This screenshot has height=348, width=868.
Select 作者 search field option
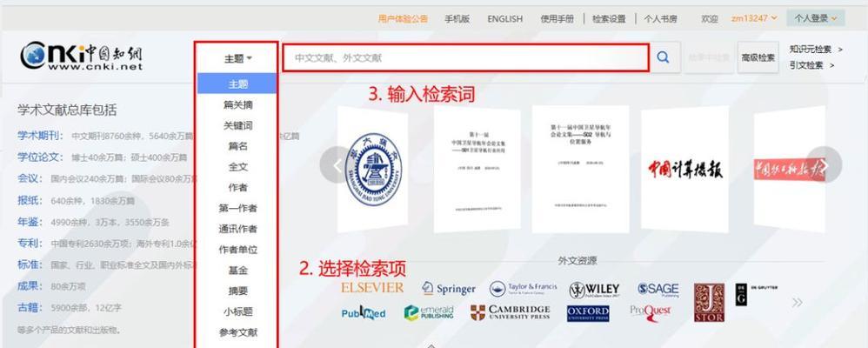[x=237, y=187]
